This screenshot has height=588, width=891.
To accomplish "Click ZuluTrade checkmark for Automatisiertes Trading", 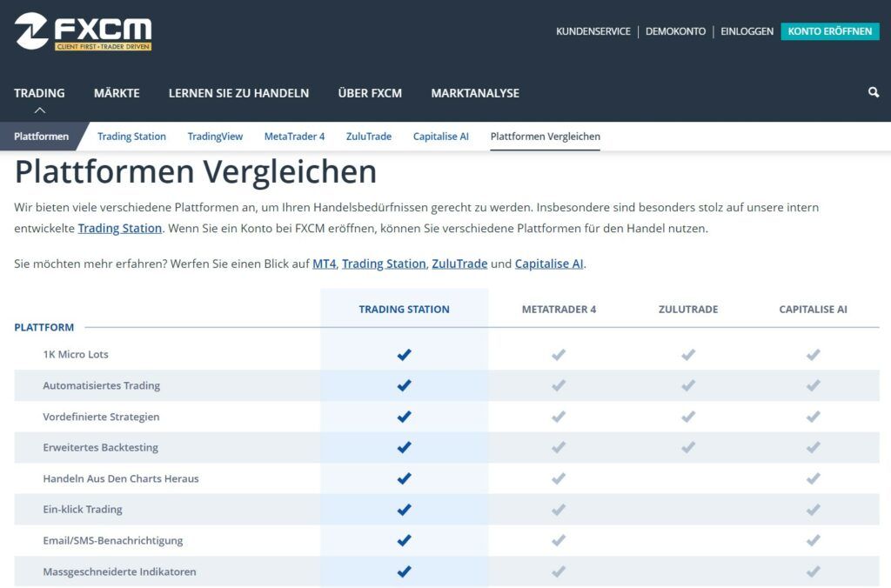I will 688,385.
